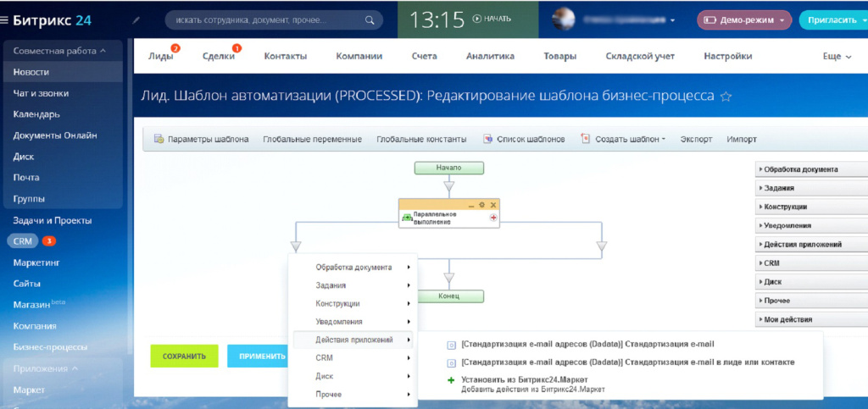This screenshot has width=868, height=409.
Task: Click Глобальные константы in the toolbar
Action: coord(421,139)
